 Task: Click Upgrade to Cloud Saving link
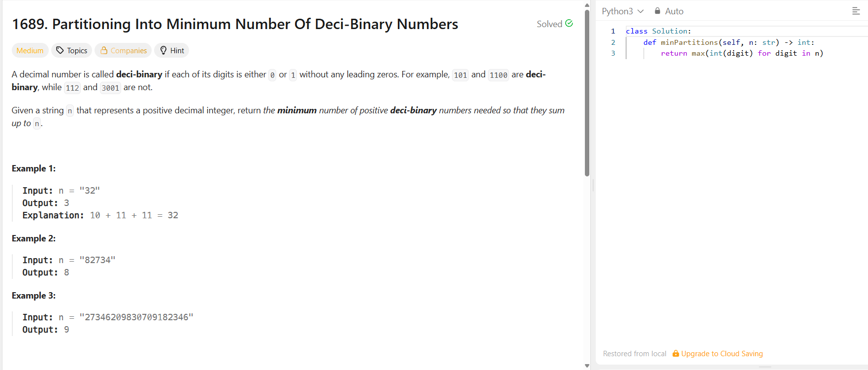point(722,354)
